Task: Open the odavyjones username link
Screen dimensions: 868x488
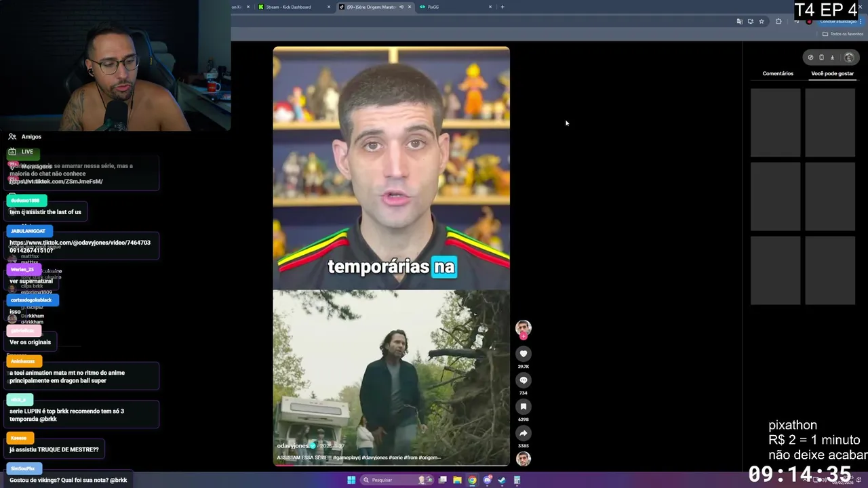Action: coord(292,446)
